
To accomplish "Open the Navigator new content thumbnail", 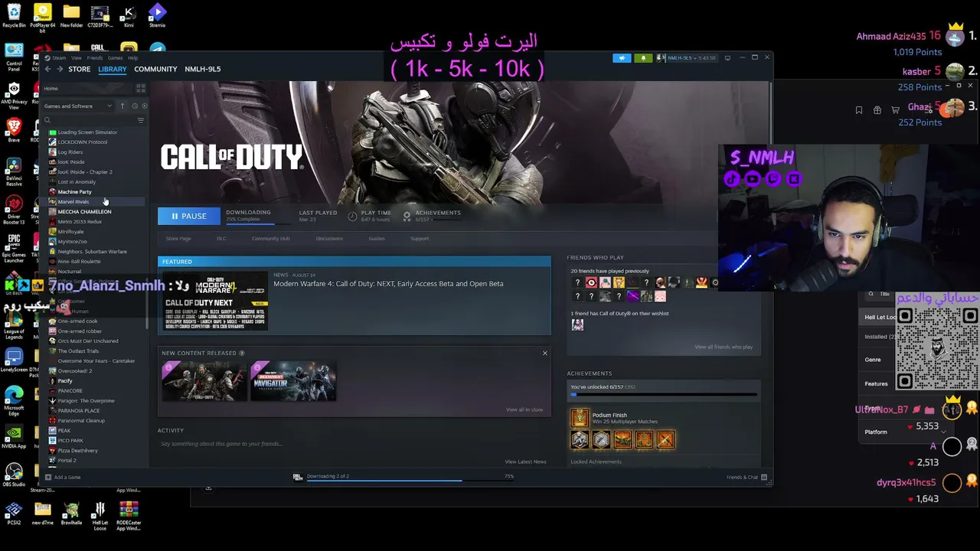I will [x=292, y=381].
